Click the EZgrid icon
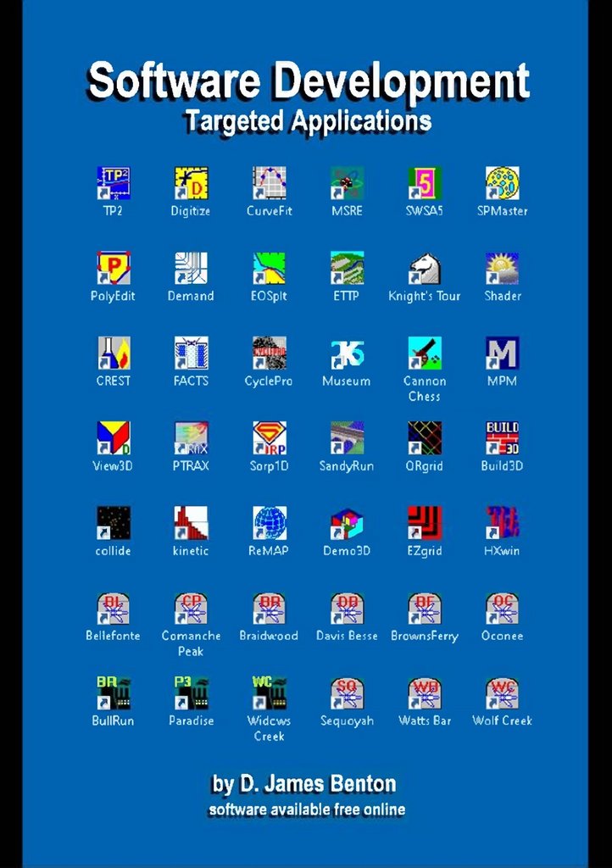The height and width of the screenshot is (868, 612). pyautogui.click(x=425, y=522)
